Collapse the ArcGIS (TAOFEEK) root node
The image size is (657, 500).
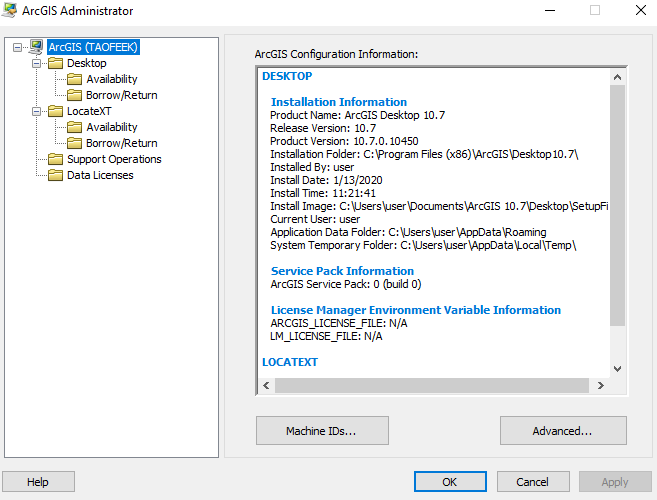[17, 47]
